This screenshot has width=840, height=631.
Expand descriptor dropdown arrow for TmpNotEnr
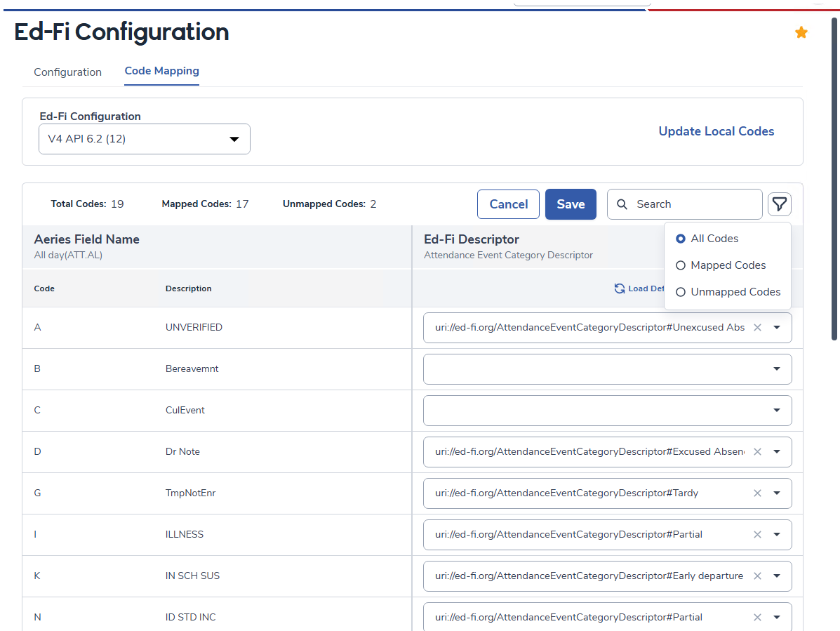(x=777, y=493)
